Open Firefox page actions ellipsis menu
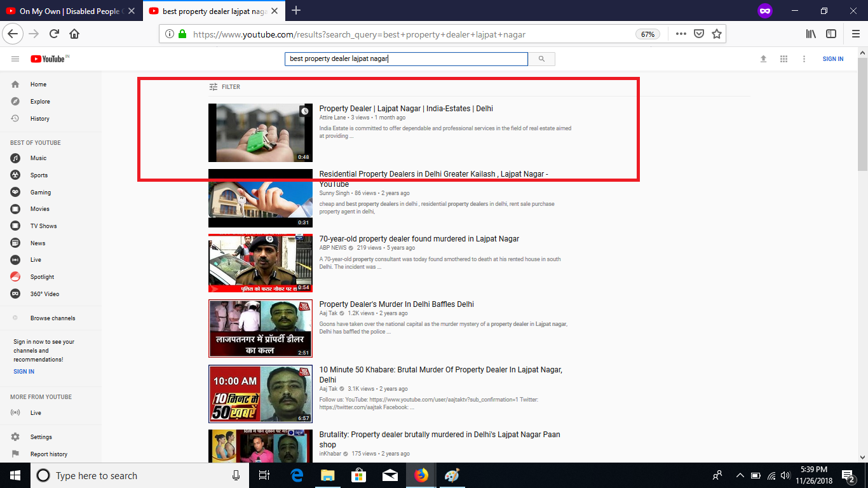868x488 pixels. 681,34
